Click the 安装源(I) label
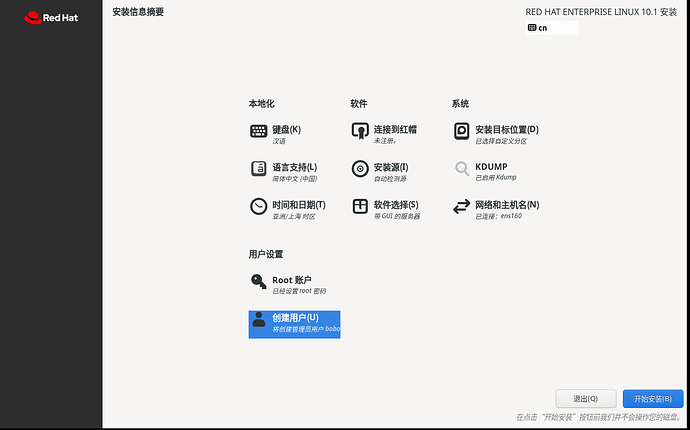Screen dimensions: 690x430 click(391, 167)
